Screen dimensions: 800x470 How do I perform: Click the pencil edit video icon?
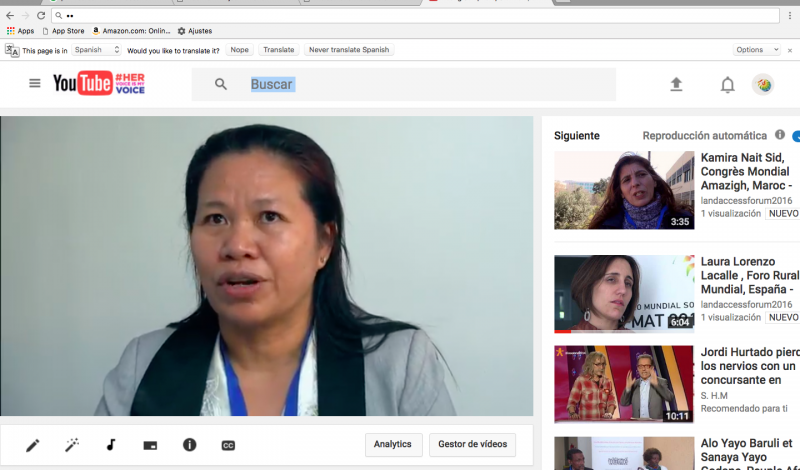click(33, 445)
